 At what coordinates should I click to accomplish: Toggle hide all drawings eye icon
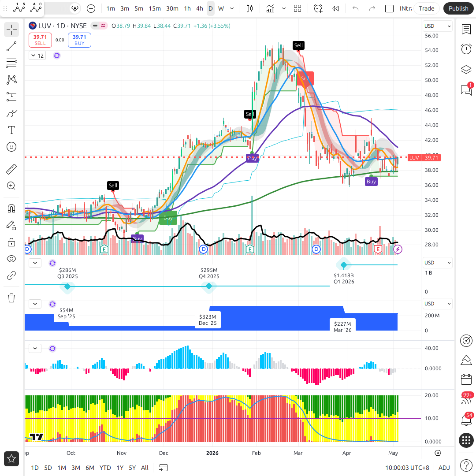(x=11, y=259)
